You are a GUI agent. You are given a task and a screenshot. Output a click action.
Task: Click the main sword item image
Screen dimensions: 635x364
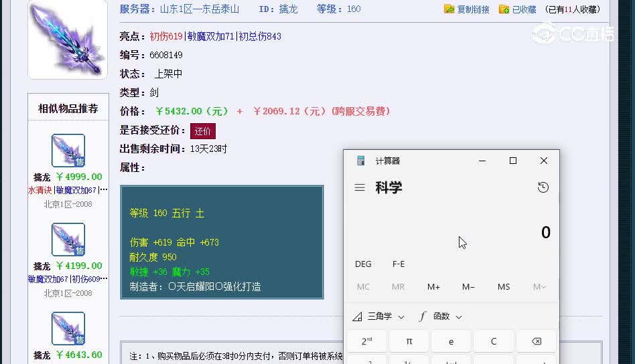tap(67, 39)
